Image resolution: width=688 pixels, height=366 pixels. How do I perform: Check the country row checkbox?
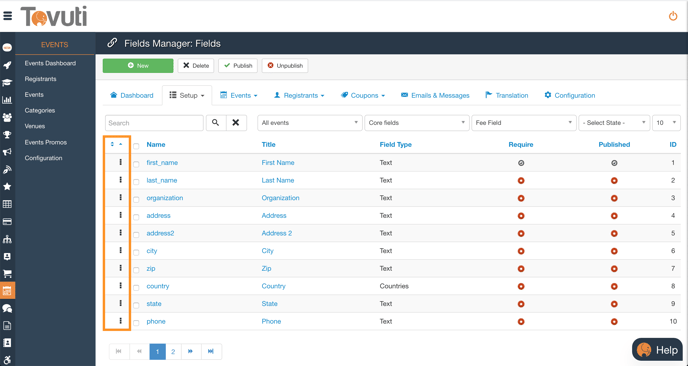pos(136,287)
